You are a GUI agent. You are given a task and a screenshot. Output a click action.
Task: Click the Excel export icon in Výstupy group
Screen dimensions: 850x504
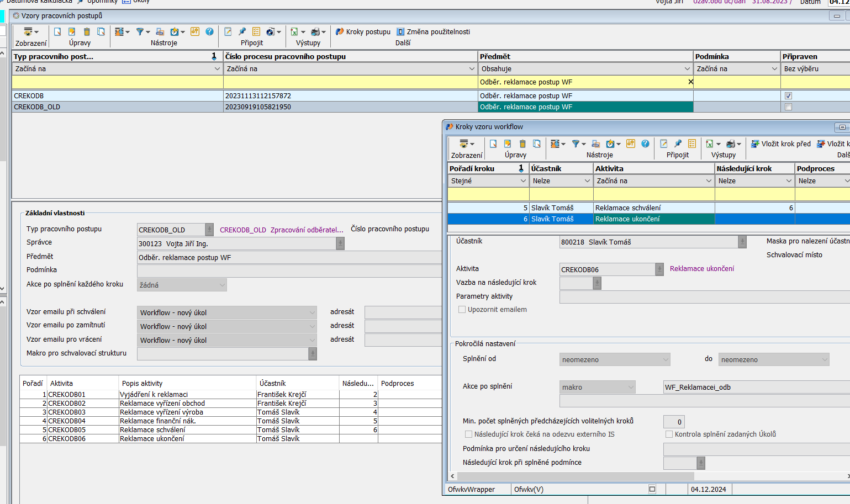coord(294,32)
